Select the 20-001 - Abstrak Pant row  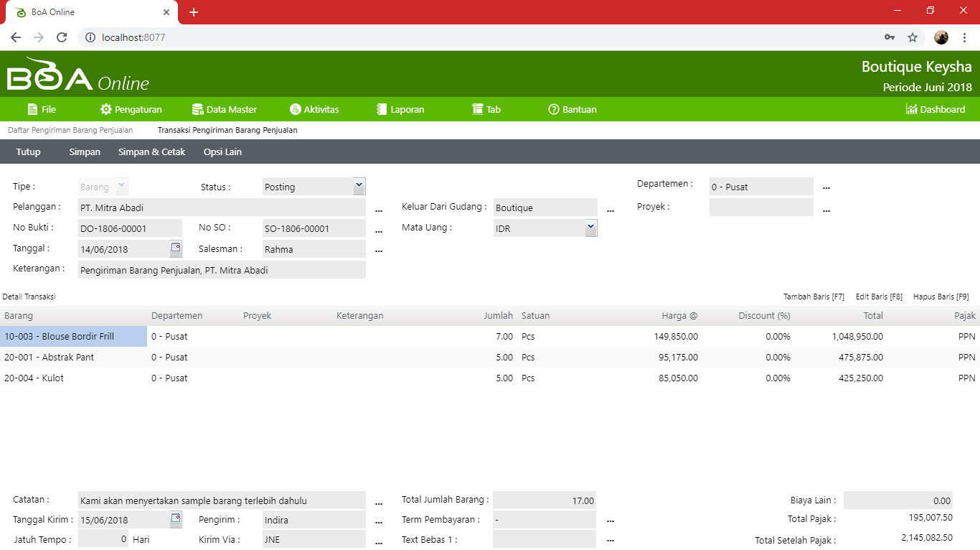point(49,357)
